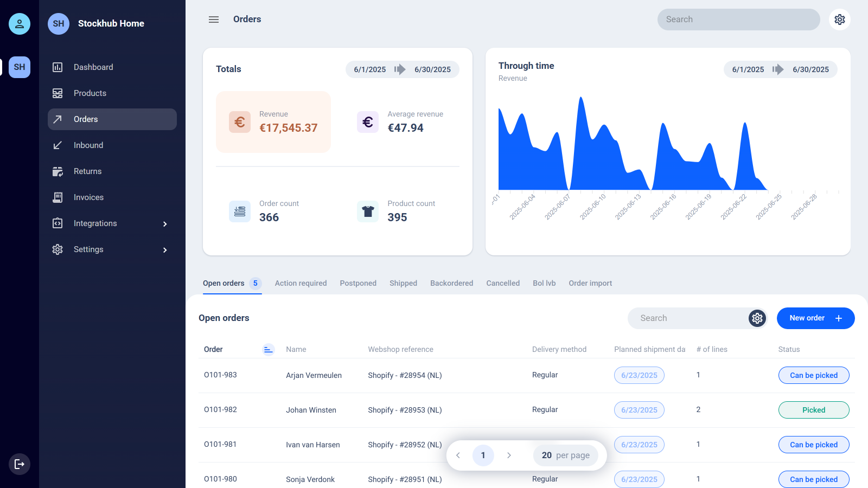Click the New order button

(815, 318)
